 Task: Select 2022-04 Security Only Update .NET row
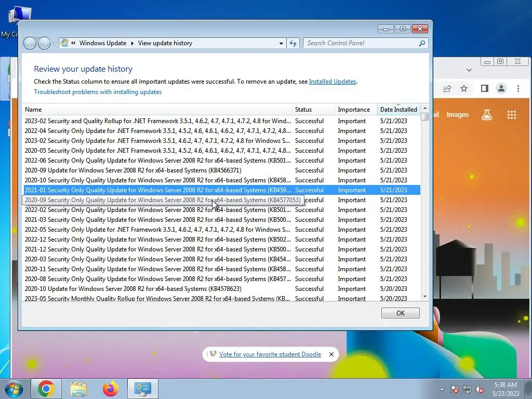pos(222,131)
